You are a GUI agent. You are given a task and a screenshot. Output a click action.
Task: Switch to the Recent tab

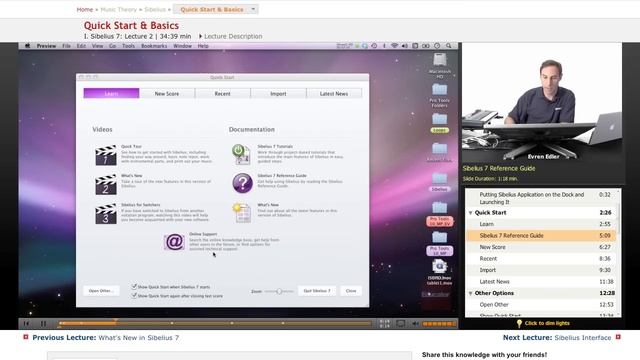coord(222,93)
